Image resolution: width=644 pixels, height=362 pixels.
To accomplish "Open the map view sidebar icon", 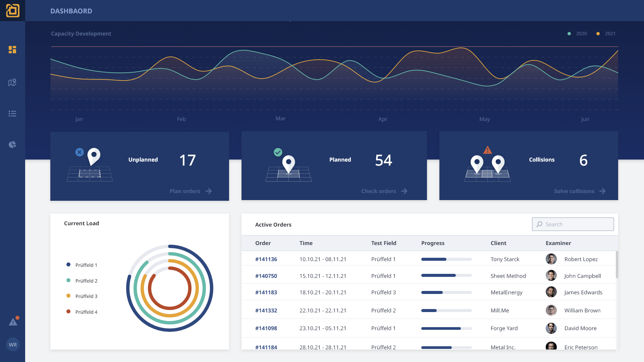I will pyautogui.click(x=12, y=82).
